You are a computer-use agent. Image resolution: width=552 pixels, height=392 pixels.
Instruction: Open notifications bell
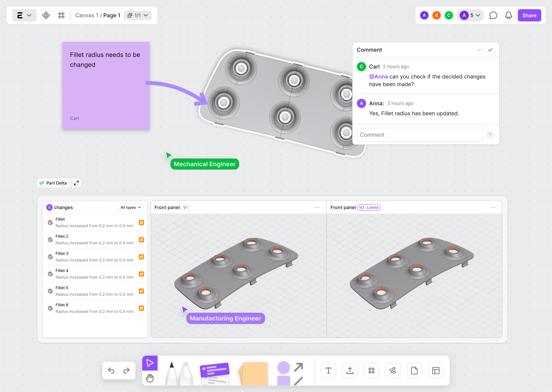point(508,16)
